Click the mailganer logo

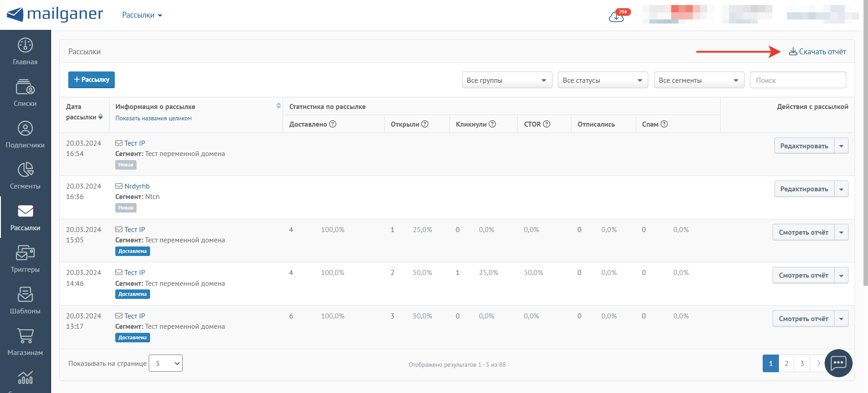click(x=55, y=14)
